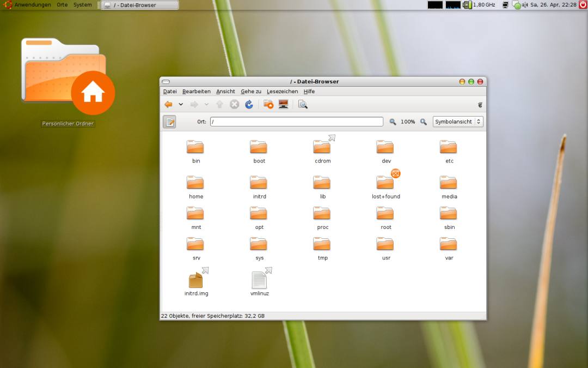Screen dimensions: 588x368
Task: Open file search with the magnifier toolbar icon
Action: tap(303, 104)
